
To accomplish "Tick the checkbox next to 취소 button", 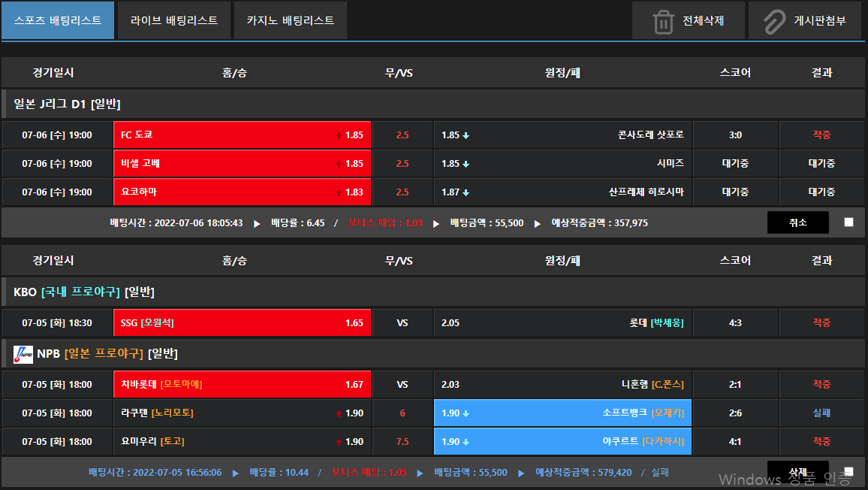I will point(848,222).
